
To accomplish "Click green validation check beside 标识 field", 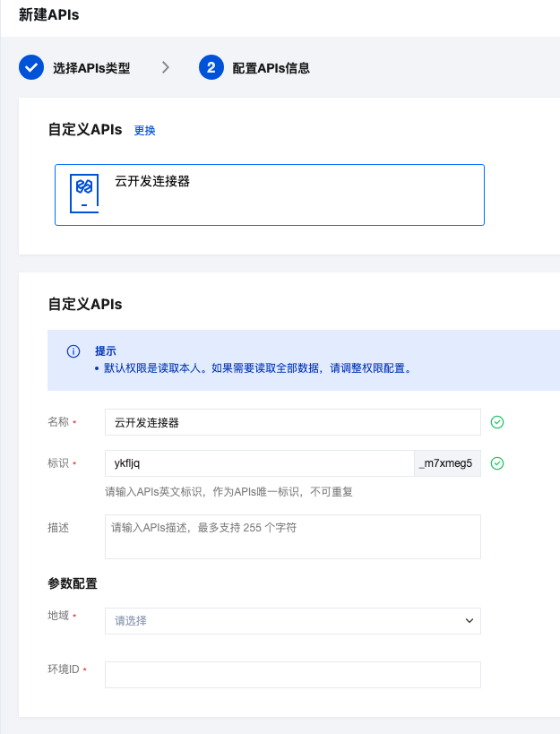I will tap(497, 463).
